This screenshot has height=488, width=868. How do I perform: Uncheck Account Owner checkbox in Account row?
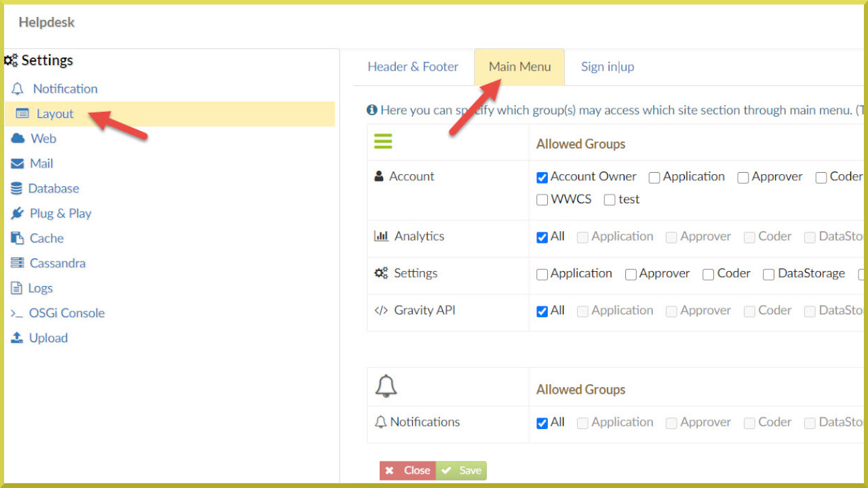[542, 178]
